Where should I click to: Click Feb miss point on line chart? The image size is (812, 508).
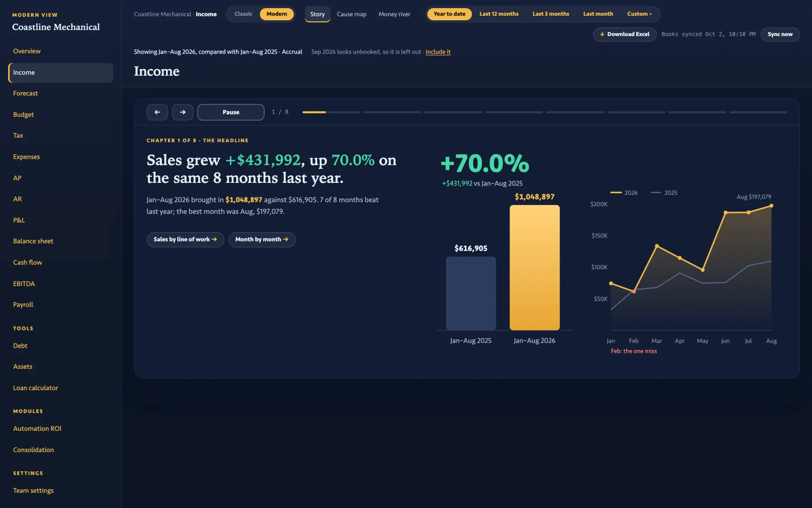point(634,291)
